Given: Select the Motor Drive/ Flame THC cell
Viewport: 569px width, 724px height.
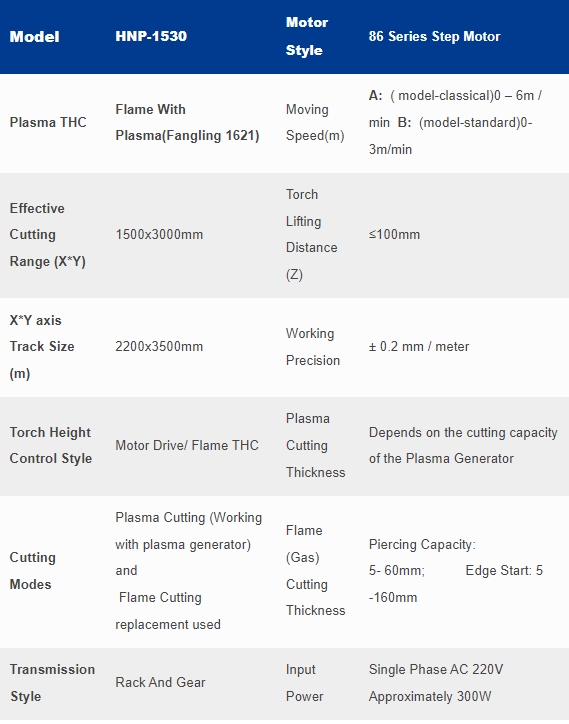Looking at the screenshot, I should 187,446.
